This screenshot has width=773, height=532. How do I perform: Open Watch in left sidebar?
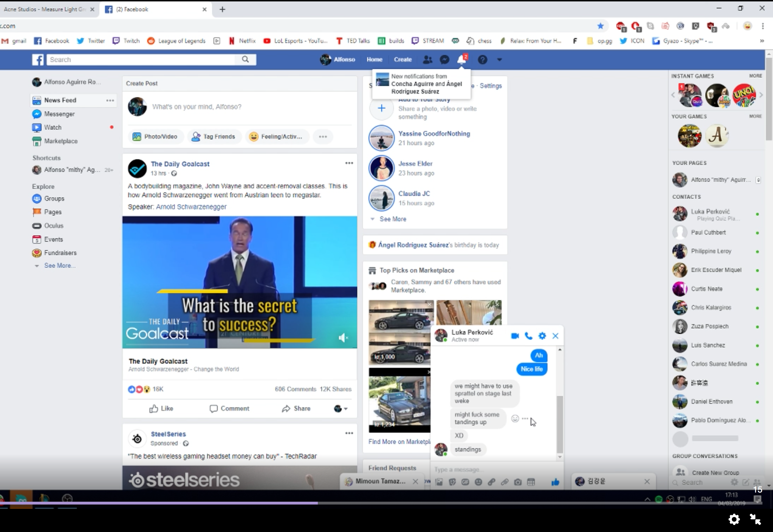point(53,127)
